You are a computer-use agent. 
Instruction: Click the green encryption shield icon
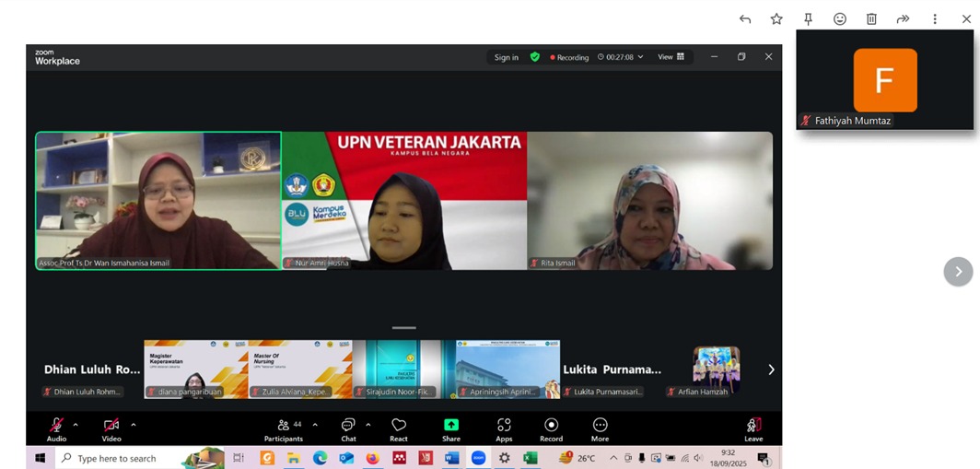click(x=534, y=57)
